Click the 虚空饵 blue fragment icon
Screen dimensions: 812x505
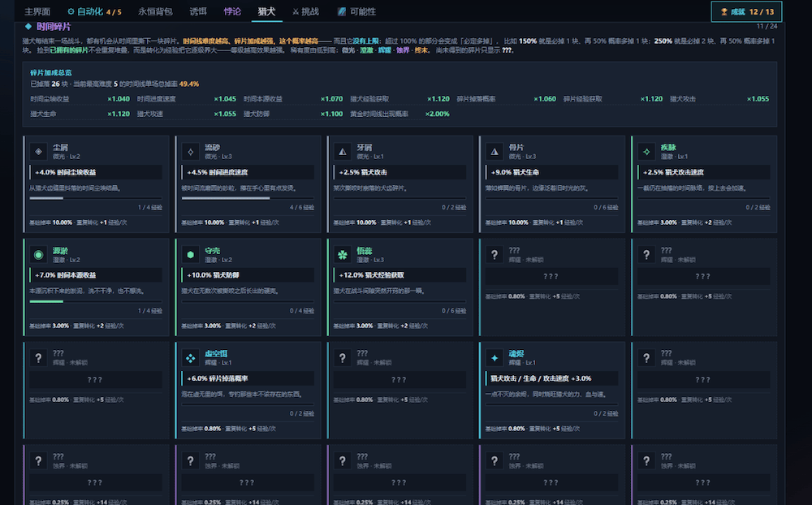pos(191,357)
